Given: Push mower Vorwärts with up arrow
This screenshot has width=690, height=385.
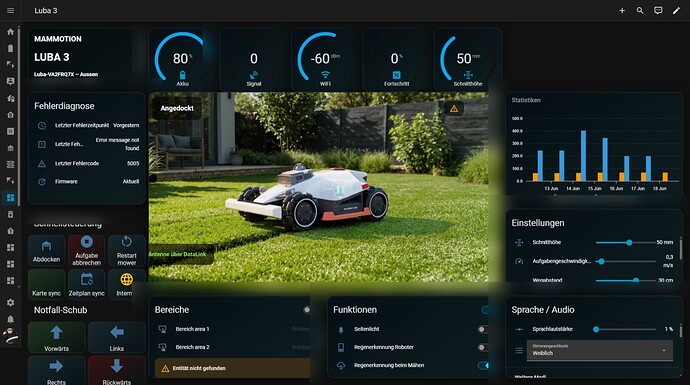Looking at the screenshot, I should pos(56,337).
